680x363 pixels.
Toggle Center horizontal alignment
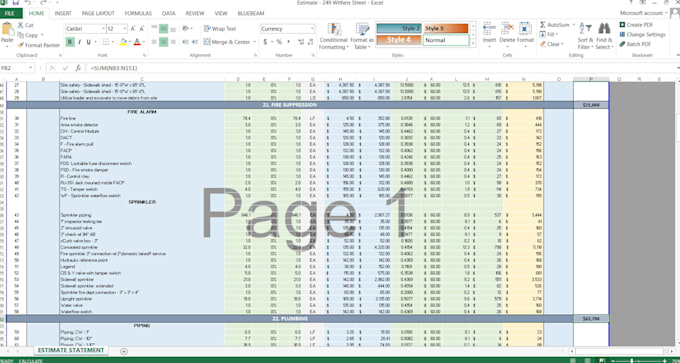click(163, 42)
